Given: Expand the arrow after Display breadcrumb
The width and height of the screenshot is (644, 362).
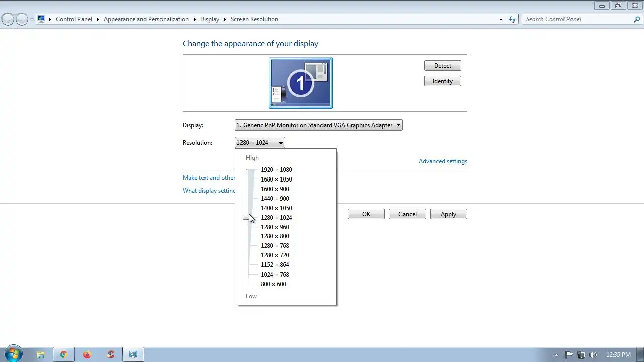Looking at the screenshot, I should click(x=225, y=19).
